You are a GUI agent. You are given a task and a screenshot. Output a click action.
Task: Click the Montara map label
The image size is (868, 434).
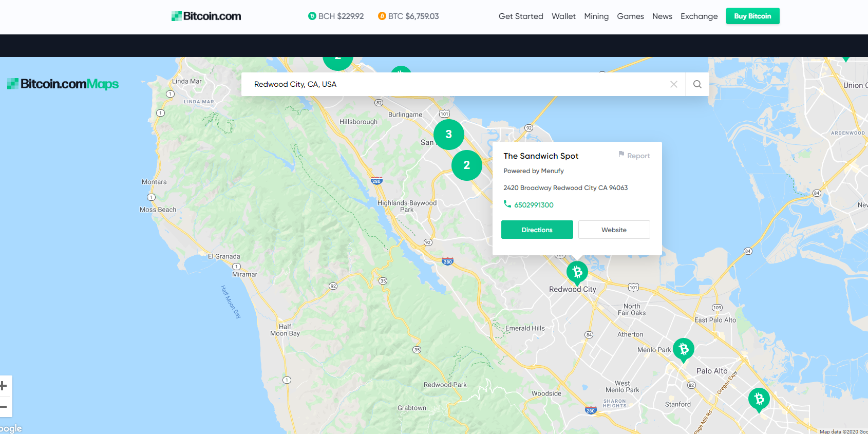click(154, 182)
